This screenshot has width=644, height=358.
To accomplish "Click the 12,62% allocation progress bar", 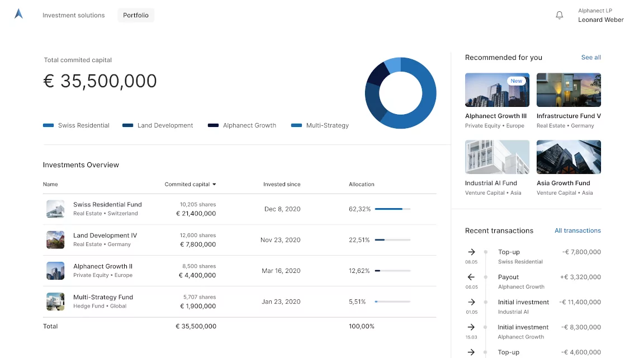I will click(x=392, y=271).
